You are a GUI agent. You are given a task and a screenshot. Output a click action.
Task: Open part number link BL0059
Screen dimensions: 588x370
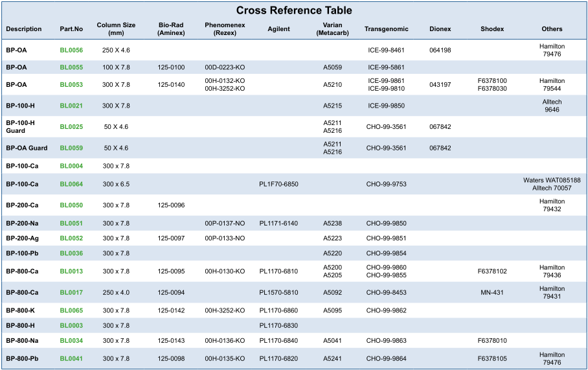click(71, 148)
